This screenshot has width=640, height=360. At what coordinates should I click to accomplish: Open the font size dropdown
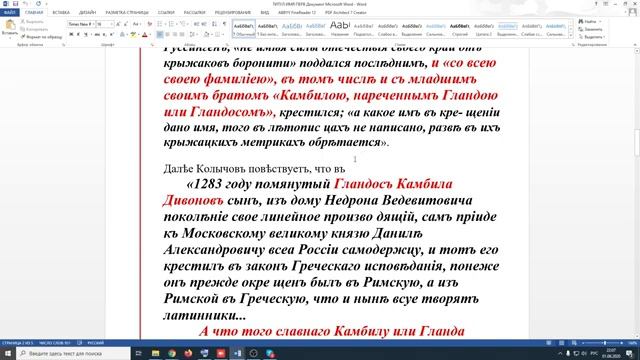pos(111,24)
